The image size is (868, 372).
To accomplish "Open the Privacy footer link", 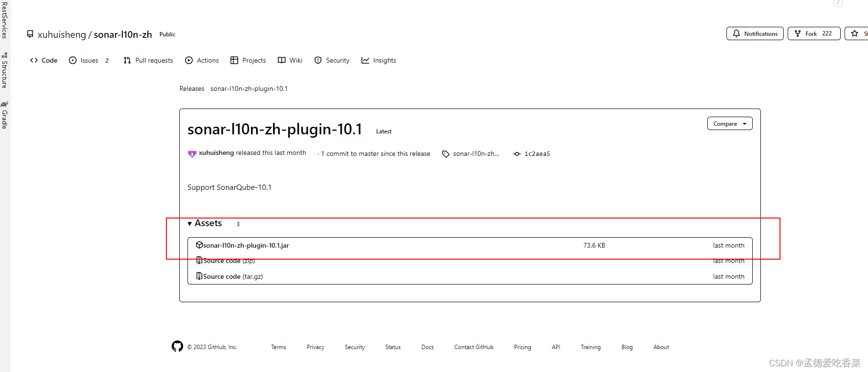I will pos(315,347).
